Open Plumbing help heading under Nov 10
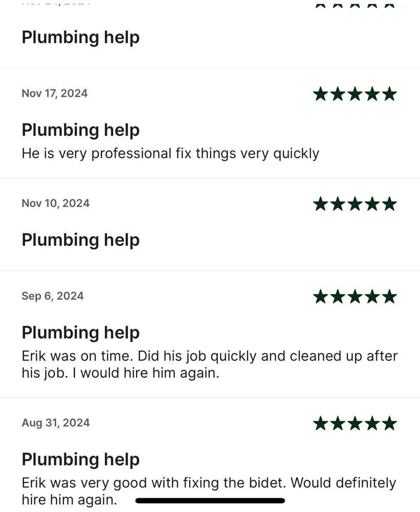Image resolution: width=420 pixels, height=512 pixels. 80,240
